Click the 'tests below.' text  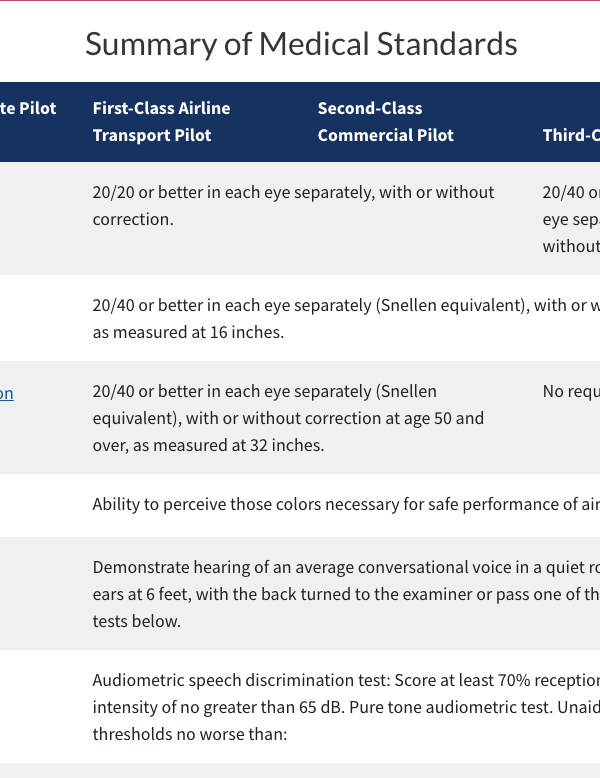click(137, 621)
